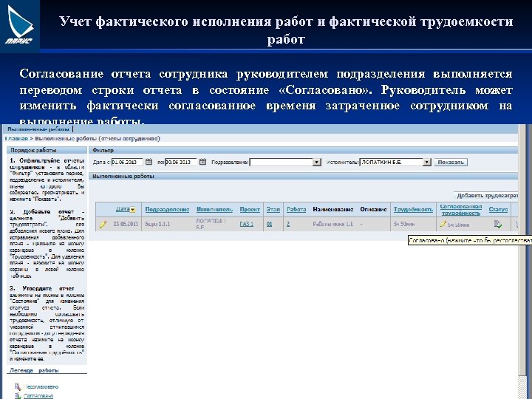This screenshot has height=399, width=532.
Task: Click Добавить трудозатраты button
Action: (486, 195)
